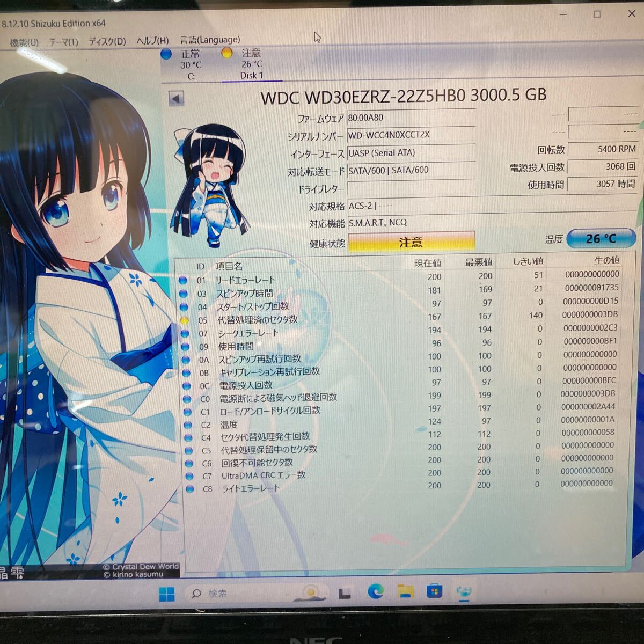Viewport: 644px width, 644px height.
Task: Select the スピンアップ時間 attribute row
Action: [400, 291]
